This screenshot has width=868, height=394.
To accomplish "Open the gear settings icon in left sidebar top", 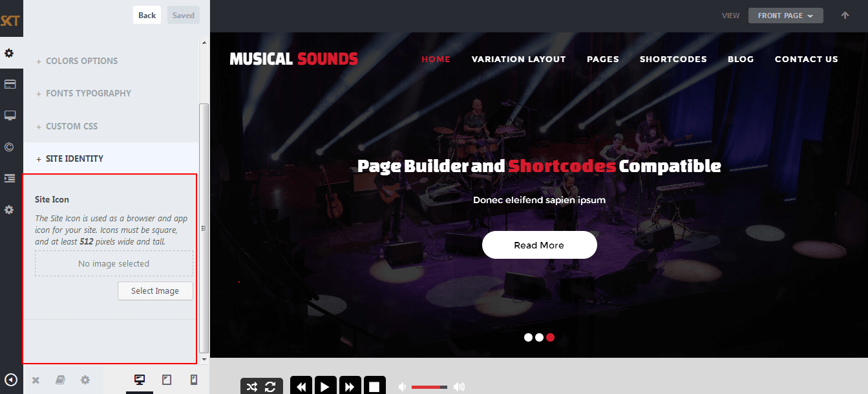I will point(9,53).
